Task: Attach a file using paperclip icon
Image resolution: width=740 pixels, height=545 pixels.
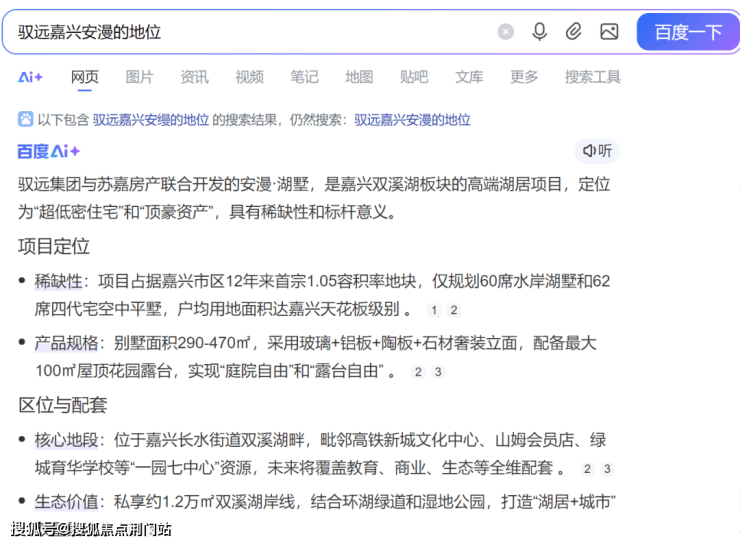Action: (573, 32)
